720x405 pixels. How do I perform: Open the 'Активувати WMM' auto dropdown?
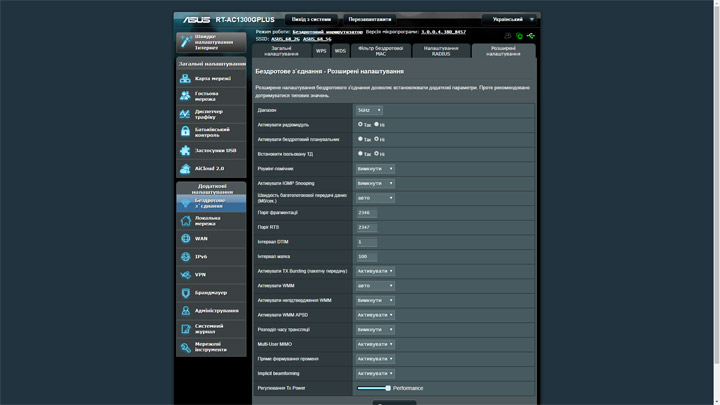[375, 286]
